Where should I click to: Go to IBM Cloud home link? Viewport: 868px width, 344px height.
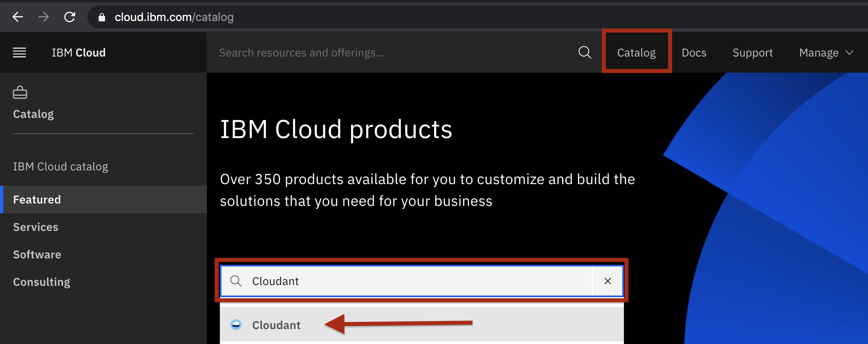(x=79, y=52)
